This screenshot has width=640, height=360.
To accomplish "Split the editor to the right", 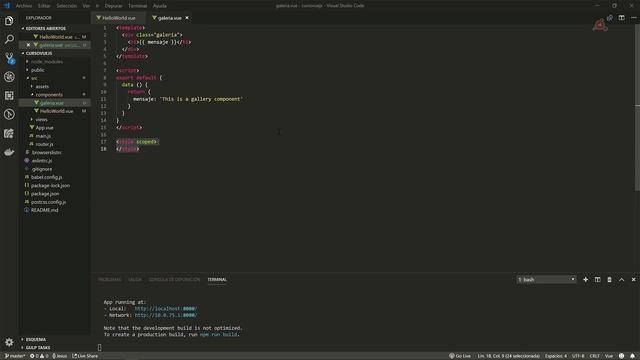I will pyautogui.click(x=621, y=18).
